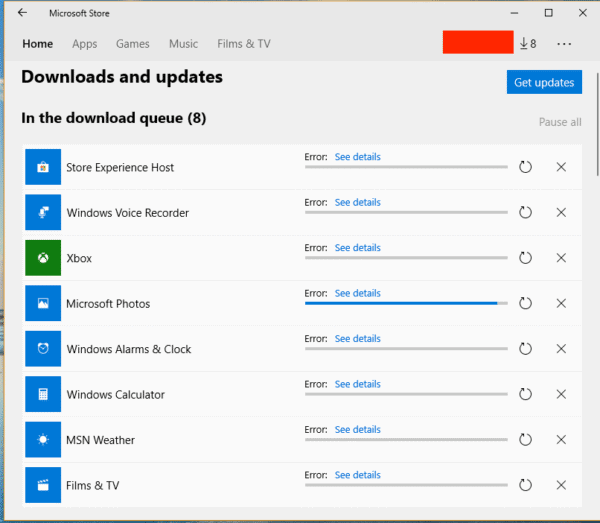See details for Films & TV row error

coord(357,475)
